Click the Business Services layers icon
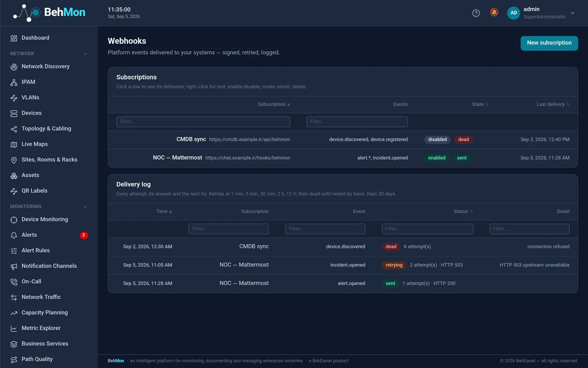588x368 pixels. (14, 344)
